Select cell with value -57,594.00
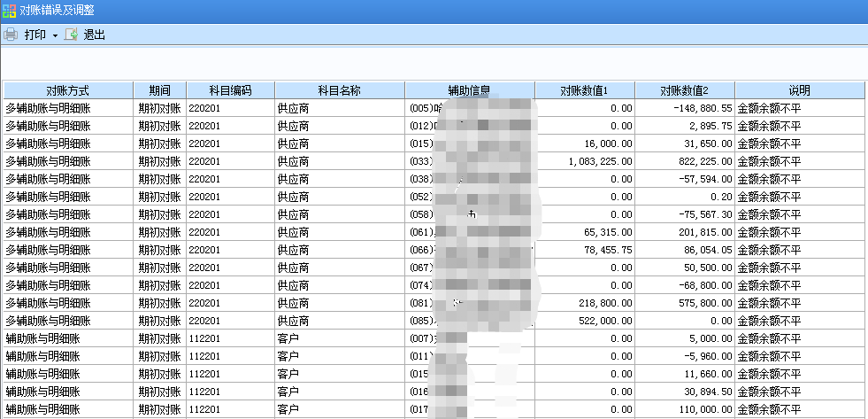 [x=686, y=179]
